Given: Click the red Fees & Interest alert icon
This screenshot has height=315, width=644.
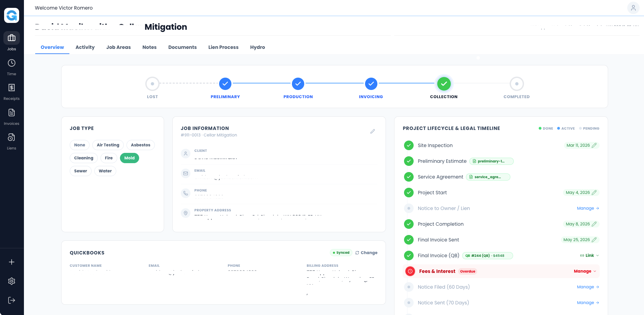Looking at the screenshot, I should tap(410, 271).
